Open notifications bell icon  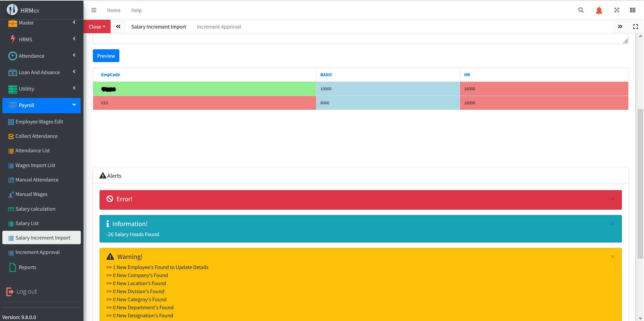(599, 10)
